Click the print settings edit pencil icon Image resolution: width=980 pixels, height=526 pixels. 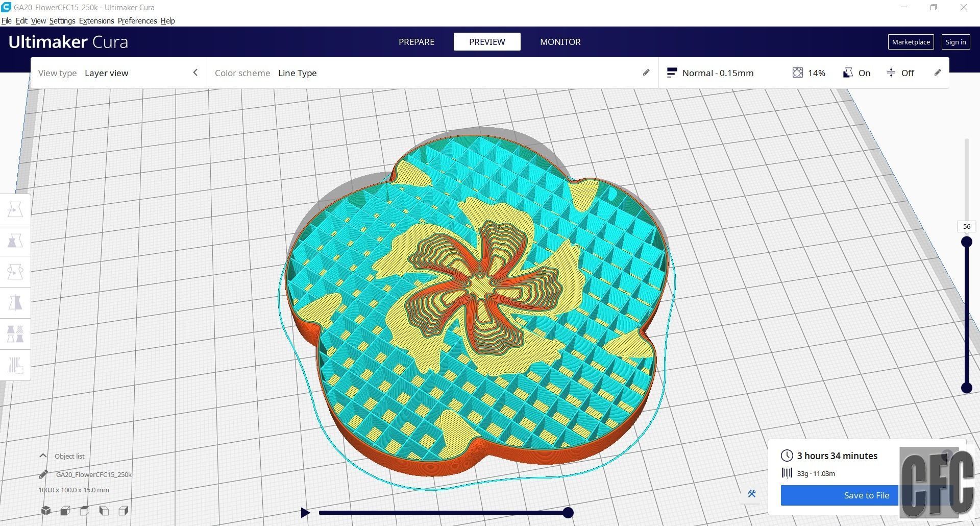pyautogui.click(x=938, y=73)
